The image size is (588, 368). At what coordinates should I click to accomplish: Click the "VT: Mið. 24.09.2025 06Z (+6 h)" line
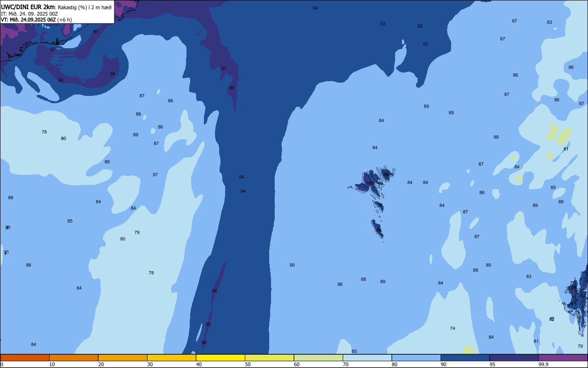tap(36, 19)
